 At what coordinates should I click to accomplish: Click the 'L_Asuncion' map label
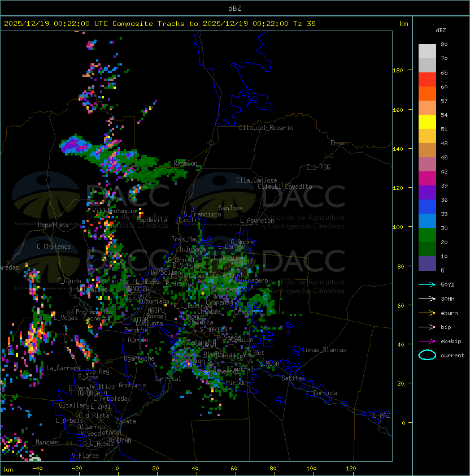click(x=257, y=220)
